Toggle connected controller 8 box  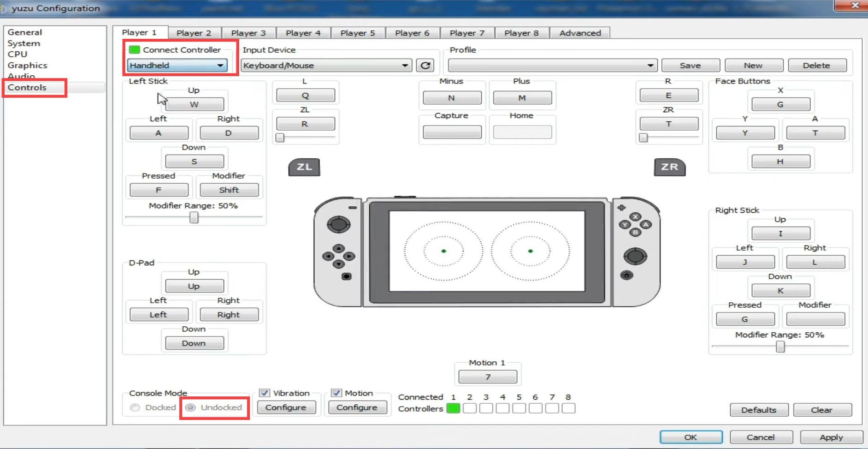coord(568,408)
